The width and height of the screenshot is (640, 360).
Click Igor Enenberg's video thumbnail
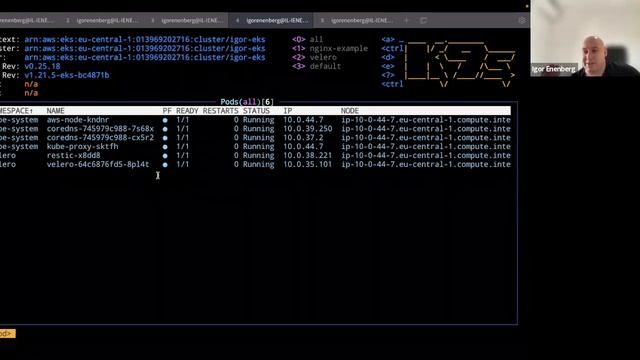click(585, 38)
